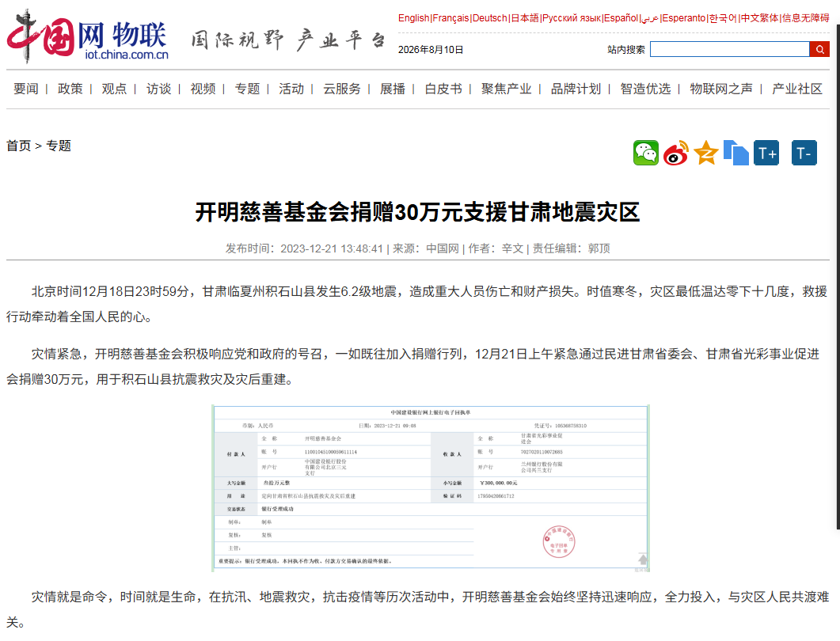
Task: Share to Qzone star icon
Action: point(705,154)
